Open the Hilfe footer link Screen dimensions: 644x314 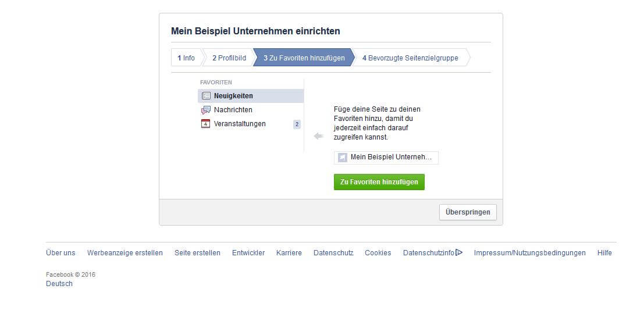[x=604, y=253]
